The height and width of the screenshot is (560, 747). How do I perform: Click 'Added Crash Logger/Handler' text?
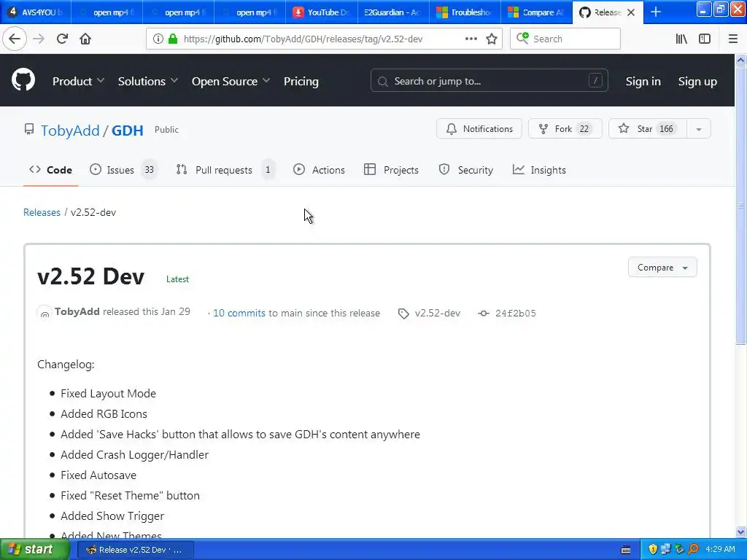(134, 455)
